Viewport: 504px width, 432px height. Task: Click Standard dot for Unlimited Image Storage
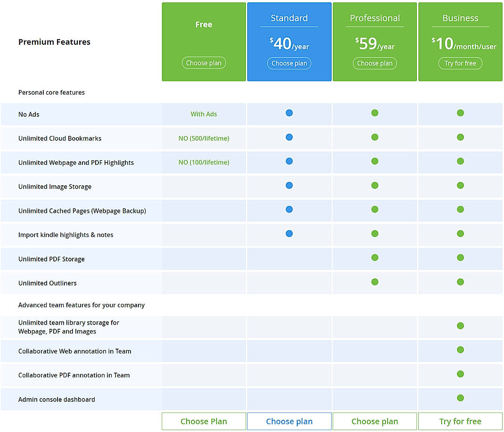pyautogui.click(x=289, y=186)
